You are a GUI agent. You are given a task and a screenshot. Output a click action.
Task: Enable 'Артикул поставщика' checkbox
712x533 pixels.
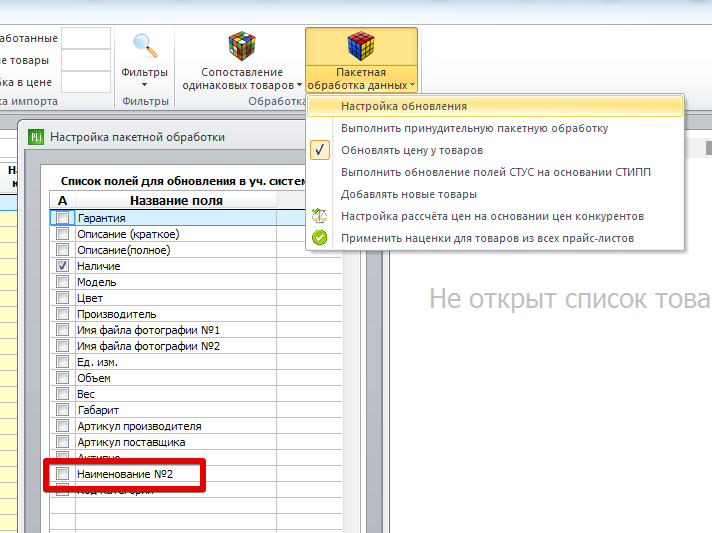click(63, 442)
